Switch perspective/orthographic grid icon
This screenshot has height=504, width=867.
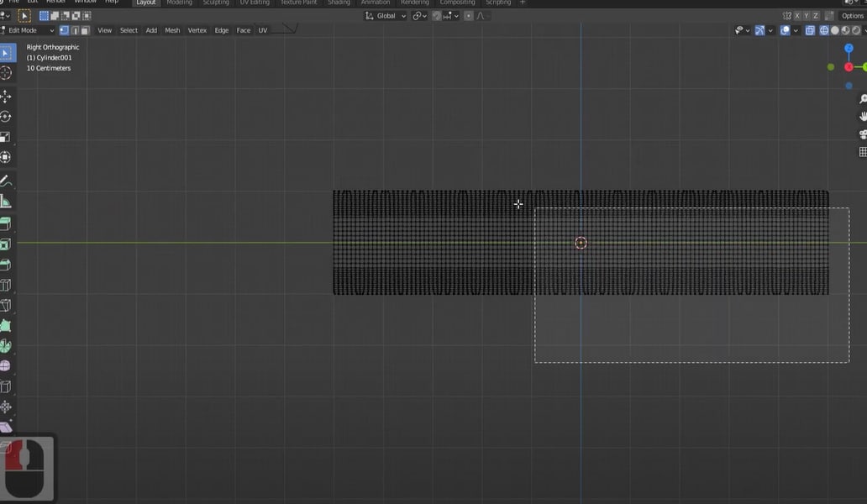(x=863, y=151)
